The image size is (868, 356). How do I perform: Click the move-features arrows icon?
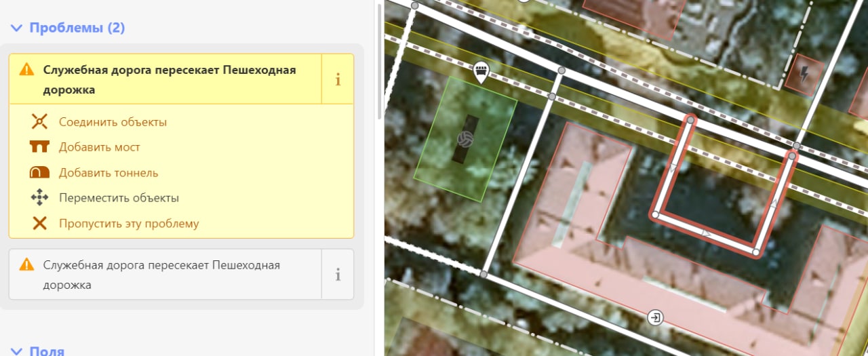[x=40, y=198]
